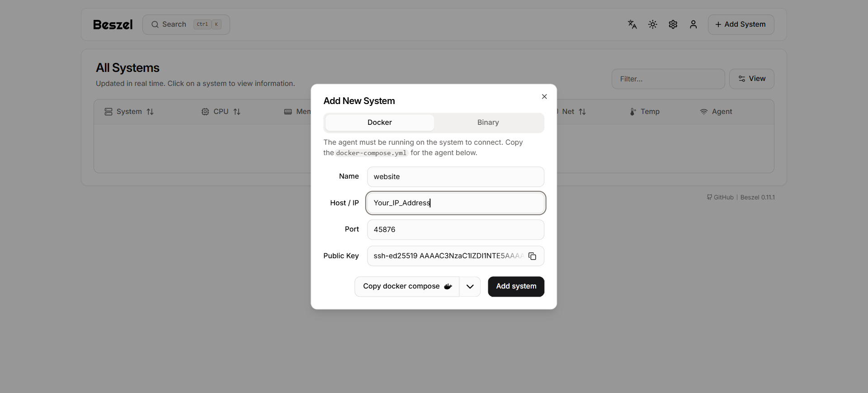Screen dimensions: 868x393
Task: Click Copy docker compose button
Action: (x=407, y=287)
